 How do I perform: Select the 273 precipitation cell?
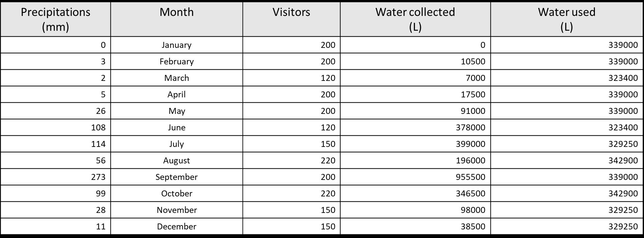[x=55, y=177]
